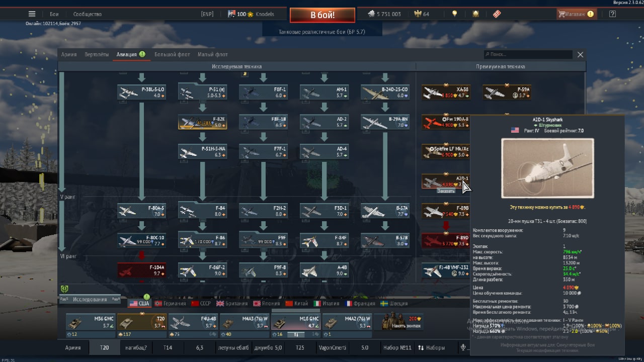Viewport: 644px width, 362px height.
Task: Expand the F-86 aircraft group
Action: (202, 240)
